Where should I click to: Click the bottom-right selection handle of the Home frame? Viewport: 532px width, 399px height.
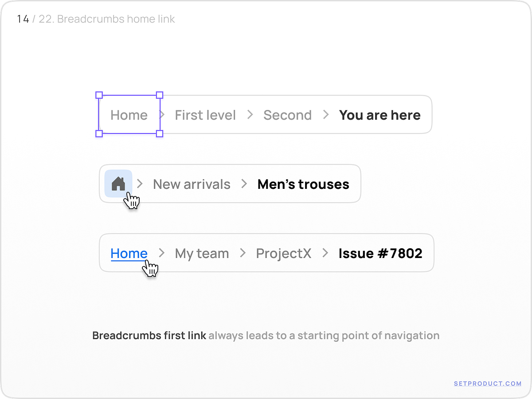pyautogui.click(x=159, y=134)
